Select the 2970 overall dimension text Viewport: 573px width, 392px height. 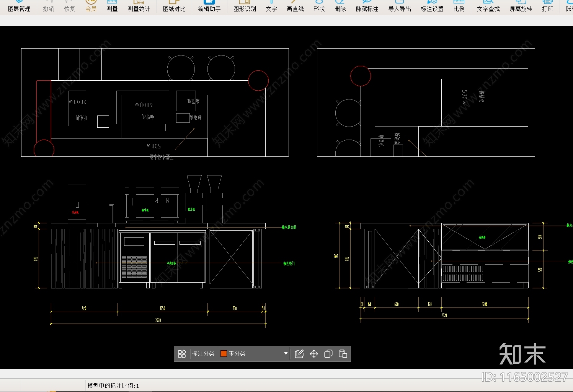click(x=158, y=320)
